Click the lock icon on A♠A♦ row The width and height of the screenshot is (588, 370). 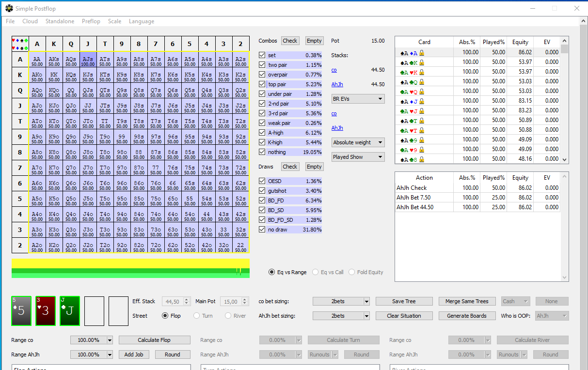pyautogui.click(x=422, y=52)
